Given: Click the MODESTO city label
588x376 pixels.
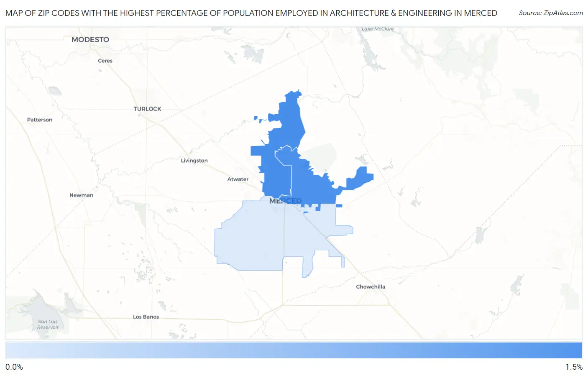Looking at the screenshot, I should pyautogui.click(x=90, y=39).
